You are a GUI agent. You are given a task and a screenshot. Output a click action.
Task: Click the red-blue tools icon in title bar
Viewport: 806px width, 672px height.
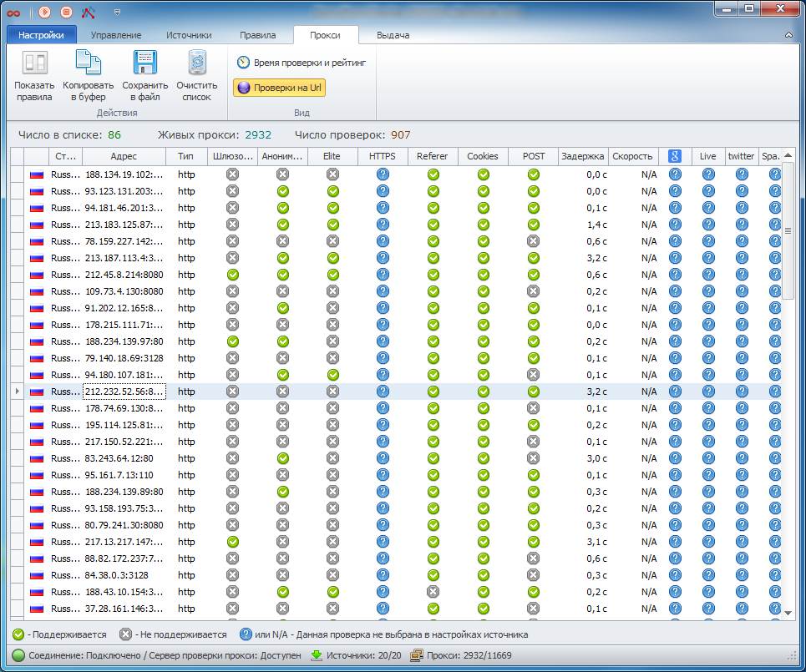click(x=89, y=12)
